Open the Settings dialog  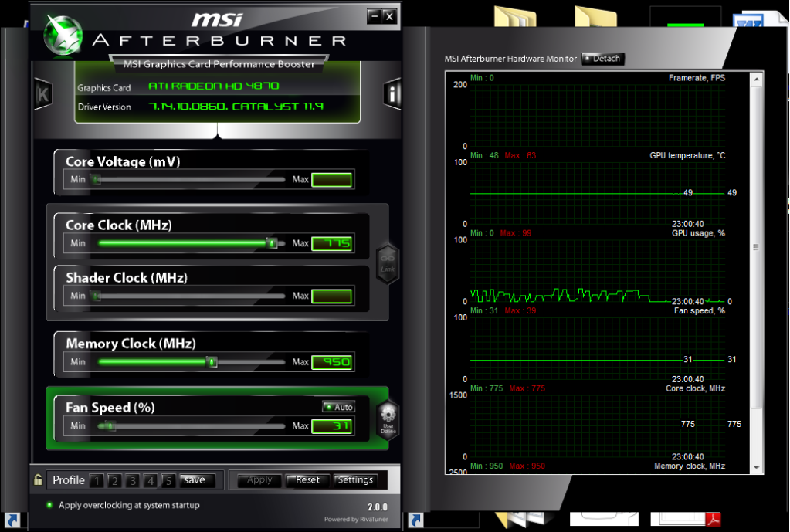pos(356,480)
